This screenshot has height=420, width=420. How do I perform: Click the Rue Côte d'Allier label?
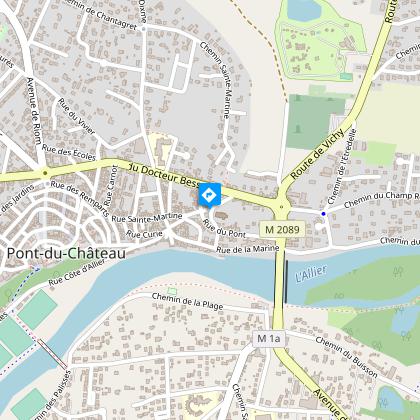pyautogui.click(x=76, y=272)
